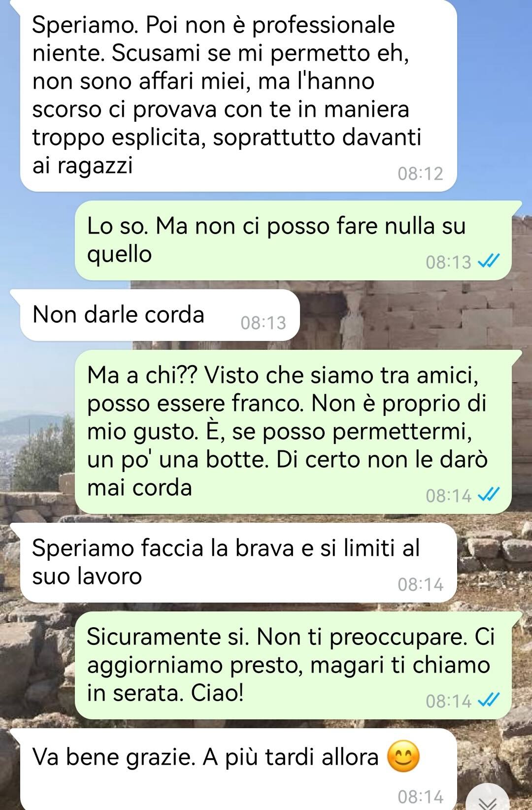The width and height of the screenshot is (532, 810).
Task: Tap read receipt ticks on 08:13 message
Action: coord(490,262)
